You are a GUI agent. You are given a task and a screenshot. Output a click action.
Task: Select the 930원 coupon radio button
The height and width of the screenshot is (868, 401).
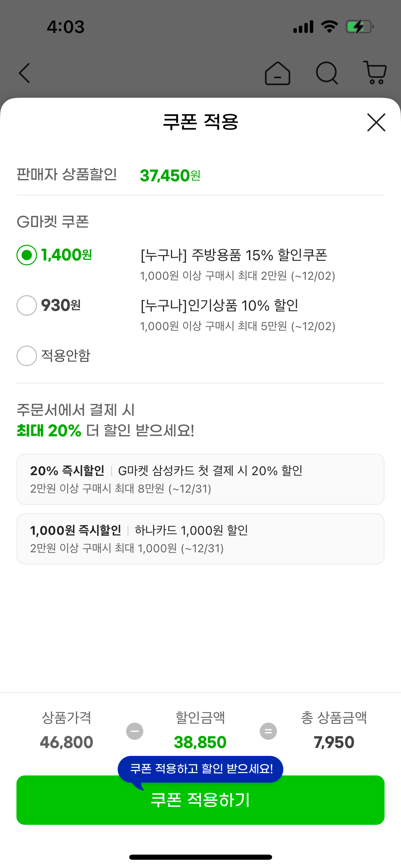pyautogui.click(x=27, y=305)
